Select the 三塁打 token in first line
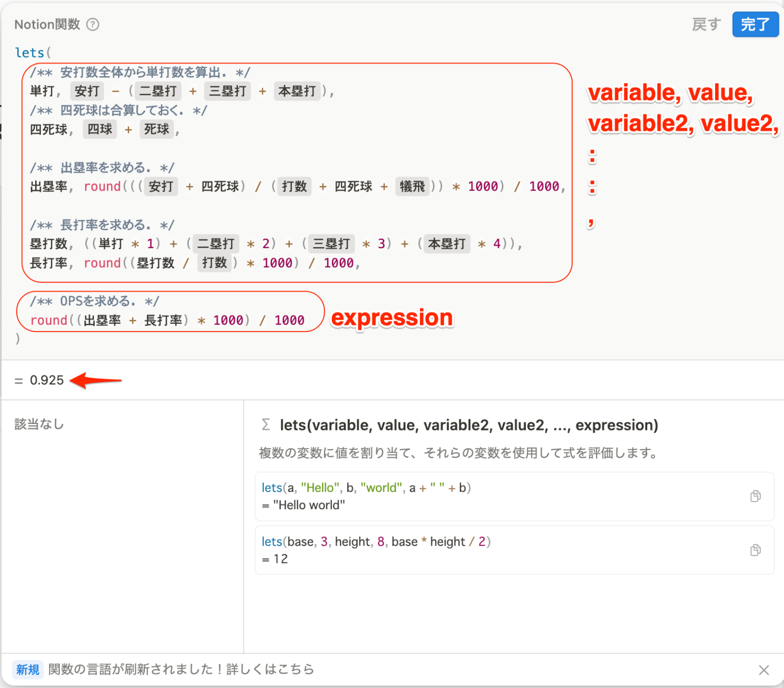 [227, 91]
